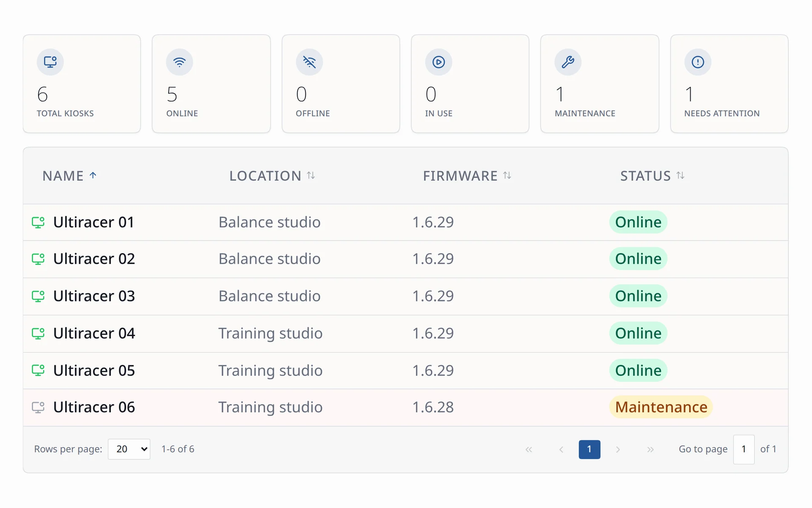
Task: Click the Location column sort arrows
Action: [311, 175]
